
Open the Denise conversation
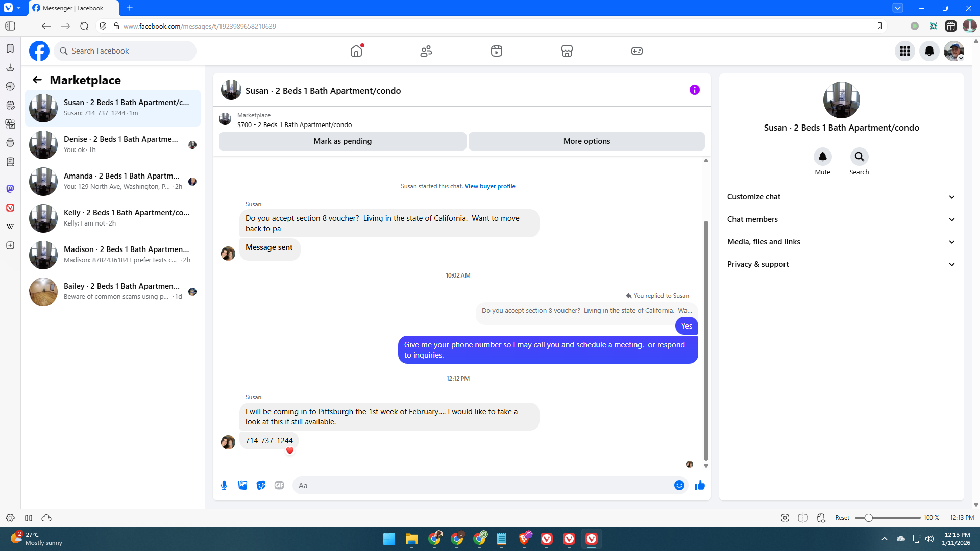point(113,145)
